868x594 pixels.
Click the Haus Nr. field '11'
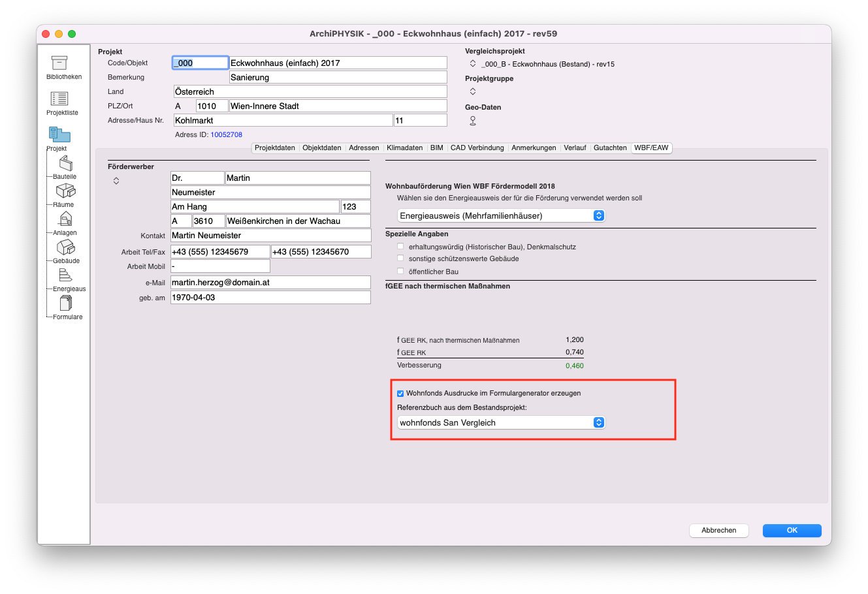(421, 120)
